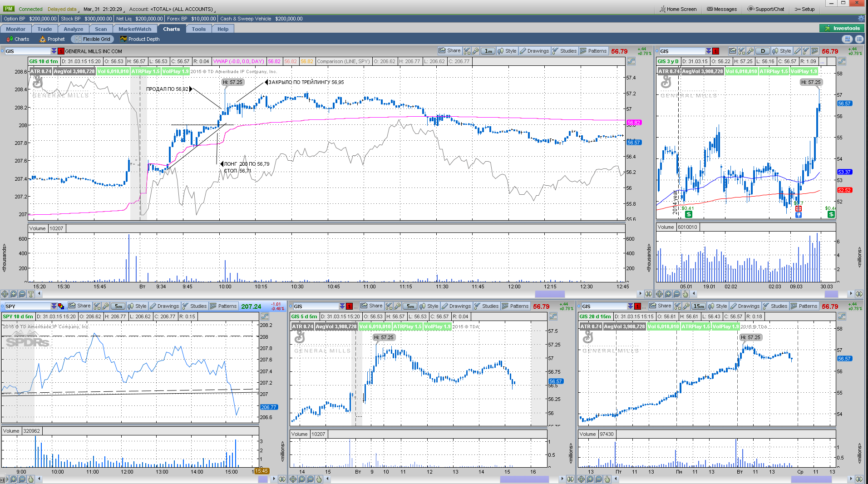Image resolution: width=868 pixels, height=484 pixels.
Task: Open the Help tab
Action: (x=223, y=29)
